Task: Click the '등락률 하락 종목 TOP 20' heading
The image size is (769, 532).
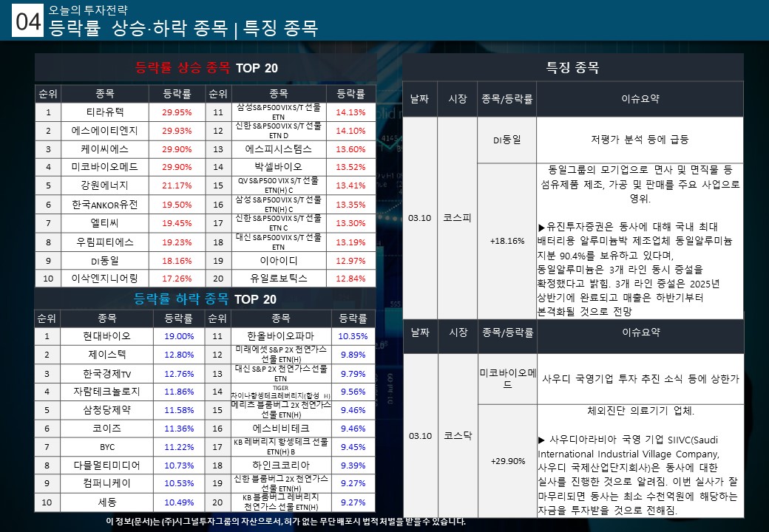Action: [205, 299]
